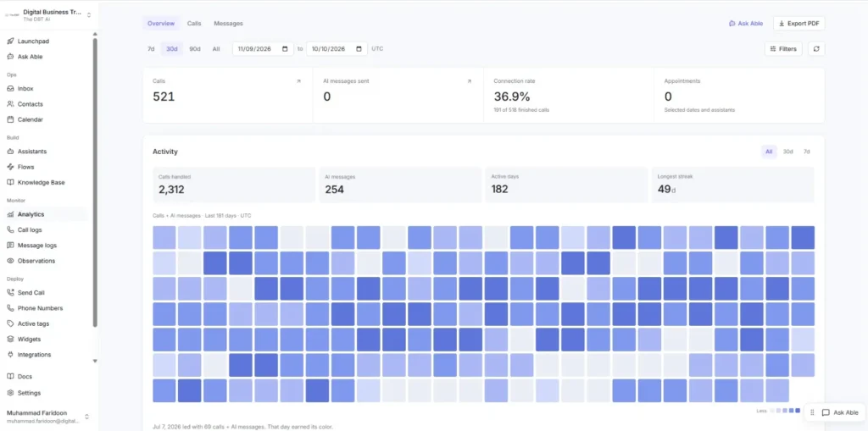Screen dimensions: 868x431
Task: Switch to the Calls tab
Action: tap(194, 23)
